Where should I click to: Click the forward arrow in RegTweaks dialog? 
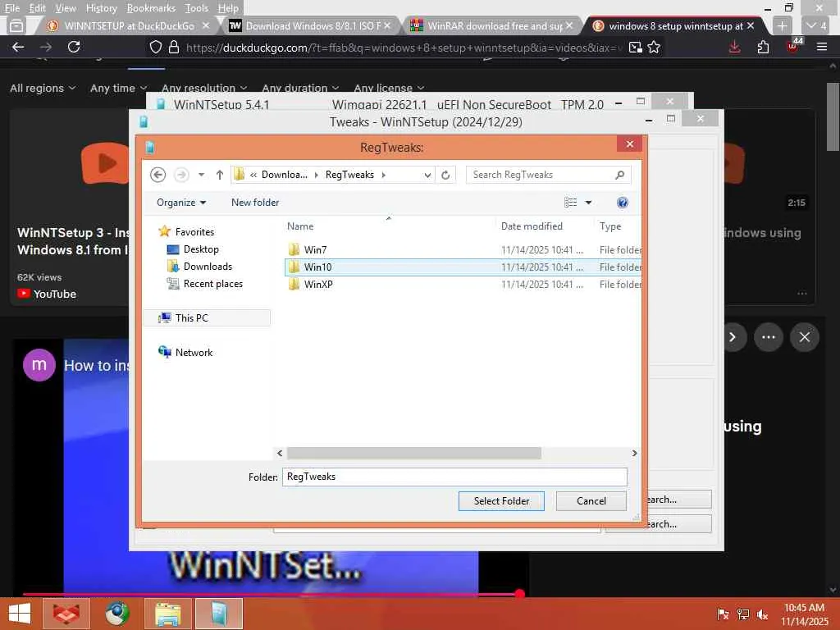tap(181, 175)
